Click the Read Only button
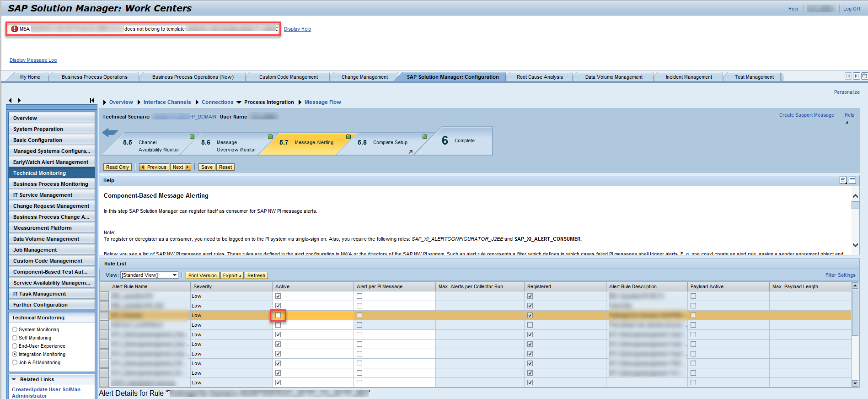Viewport: 868px width, 399px height. click(x=118, y=167)
